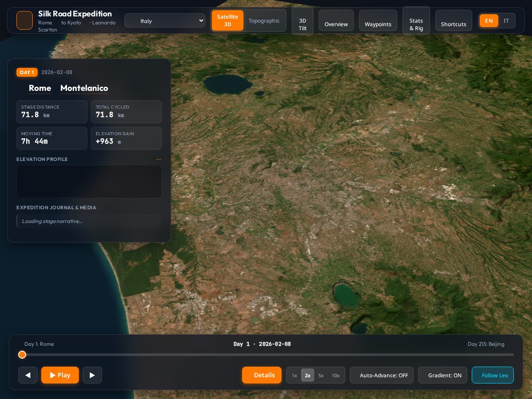Click the Stage Distance 71.8 km card
The width and height of the screenshot is (532, 399).
(x=52, y=112)
